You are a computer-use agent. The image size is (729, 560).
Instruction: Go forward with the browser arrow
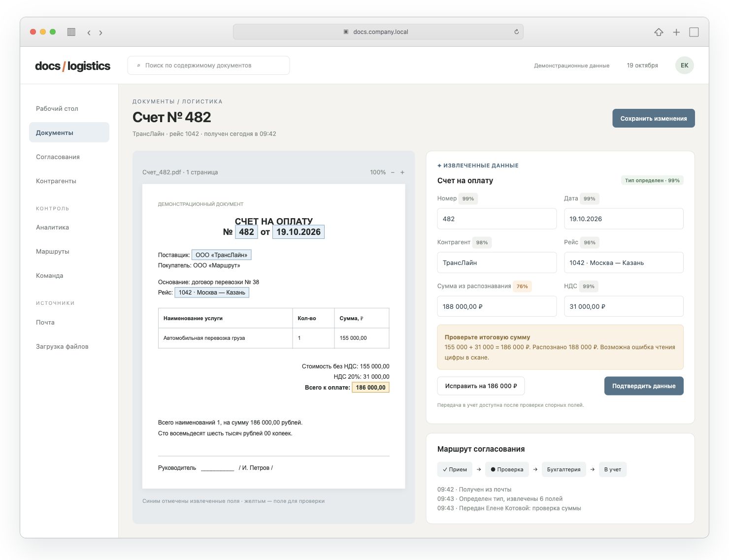pos(100,33)
